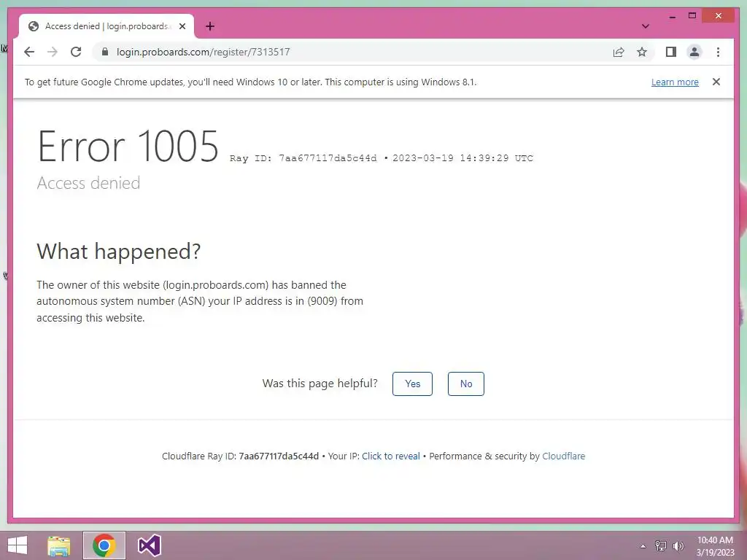Click the What happened? heading

pyautogui.click(x=119, y=252)
